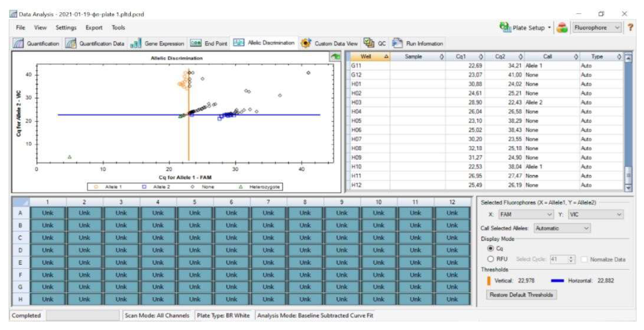
Task: Select well A1 in the plate grid
Action: pos(48,213)
